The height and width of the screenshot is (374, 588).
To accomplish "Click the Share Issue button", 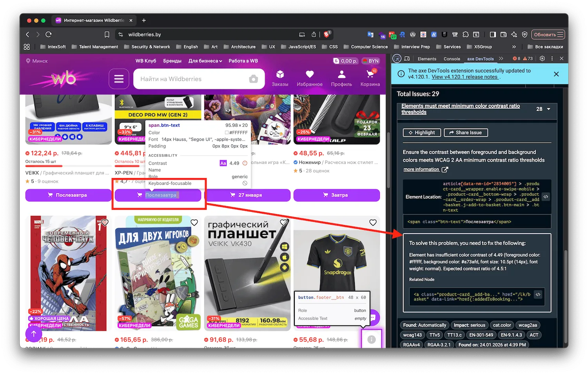I will 466,133.
